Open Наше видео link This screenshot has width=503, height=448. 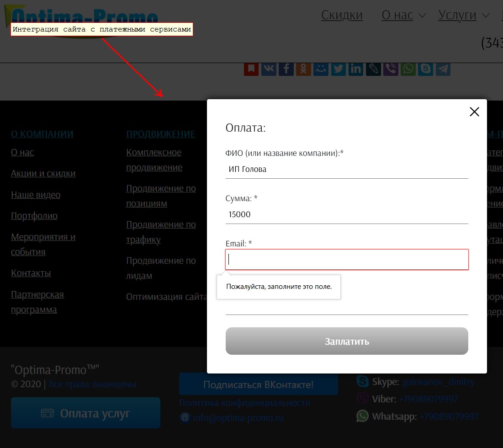[x=36, y=195]
